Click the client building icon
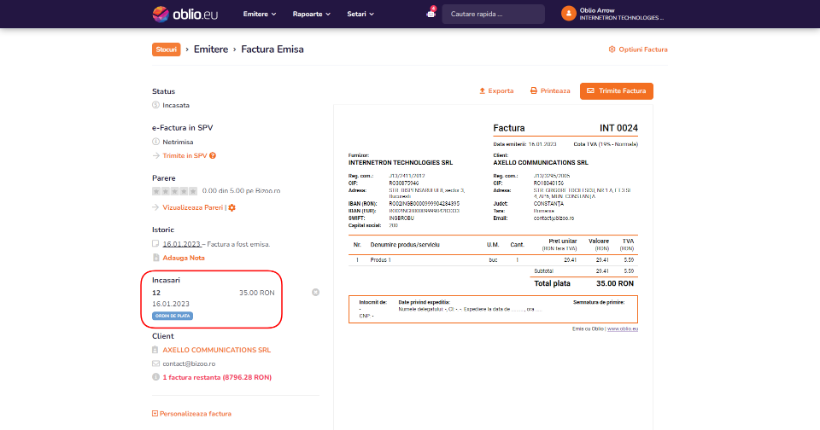This screenshot has height=430, width=820. [x=155, y=349]
